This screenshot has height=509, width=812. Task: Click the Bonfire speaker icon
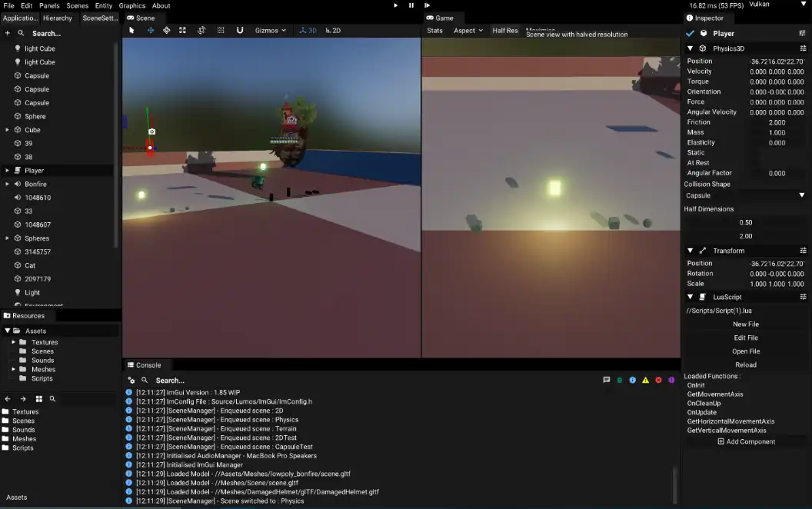pyautogui.click(x=18, y=184)
